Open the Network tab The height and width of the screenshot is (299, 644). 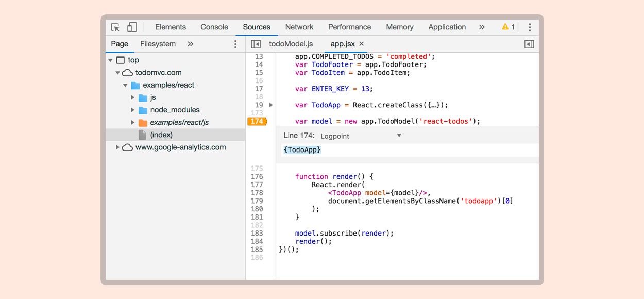point(299,27)
